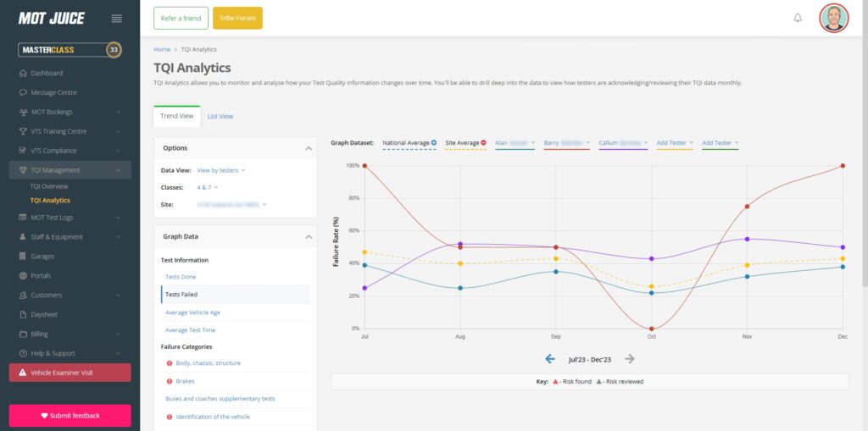
Task: Open the Classes '4 & 7' dropdown
Action: (x=207, y=187)
